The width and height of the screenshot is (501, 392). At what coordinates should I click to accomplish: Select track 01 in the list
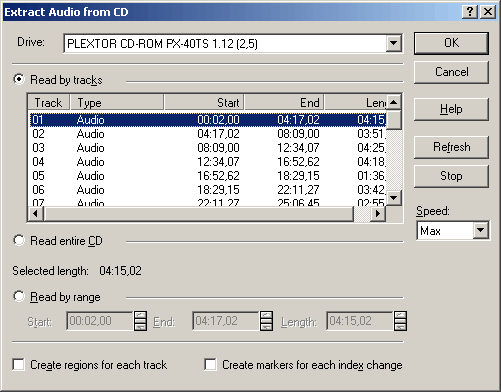(x=207, y=120)
